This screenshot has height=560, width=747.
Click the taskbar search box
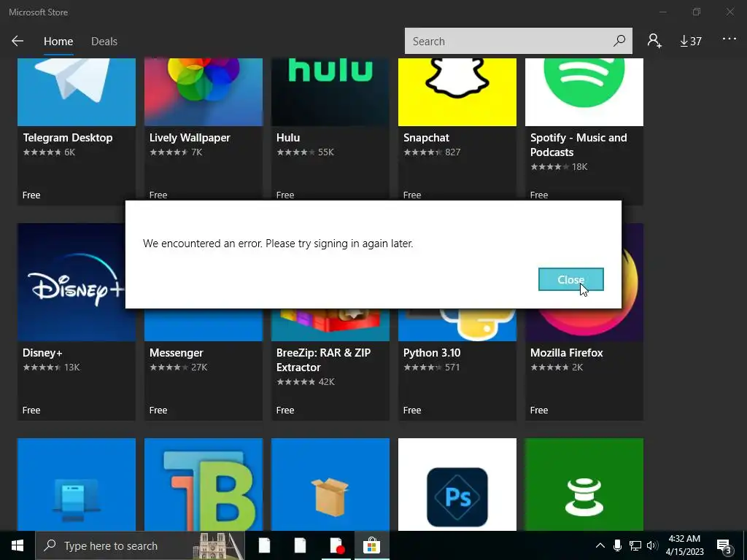point(140,545)
